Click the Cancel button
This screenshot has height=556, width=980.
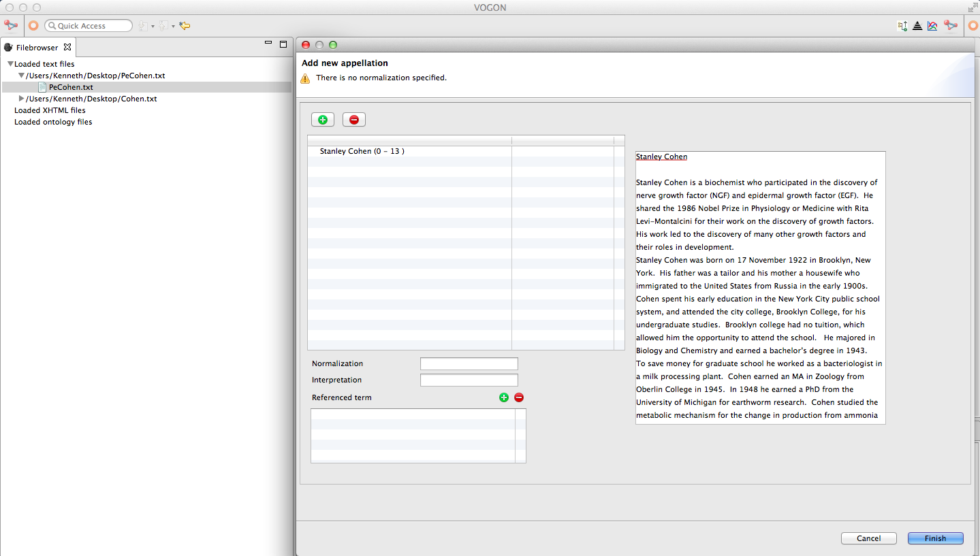pos(869,538)
